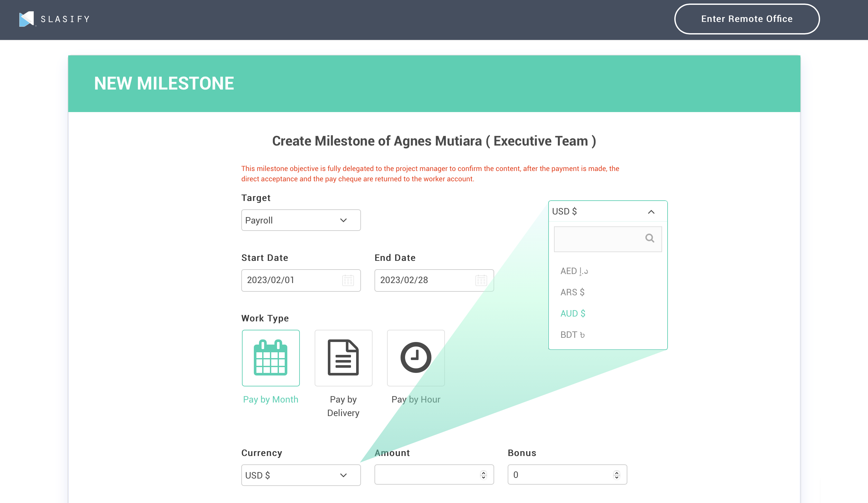This screenshot has height=503, width=868.
Task: Choose the Pay by Delivery label
Action: pos(343,406)
